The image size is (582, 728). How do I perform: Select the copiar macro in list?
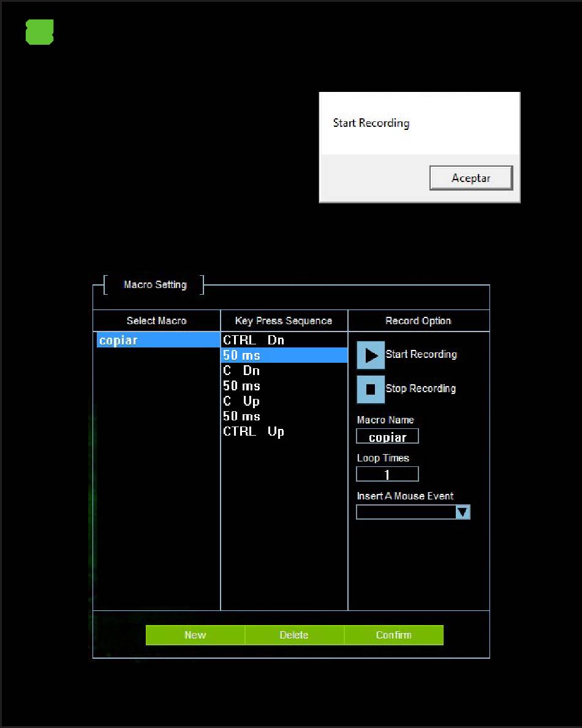pyautogui.click(x=157, y=340)
